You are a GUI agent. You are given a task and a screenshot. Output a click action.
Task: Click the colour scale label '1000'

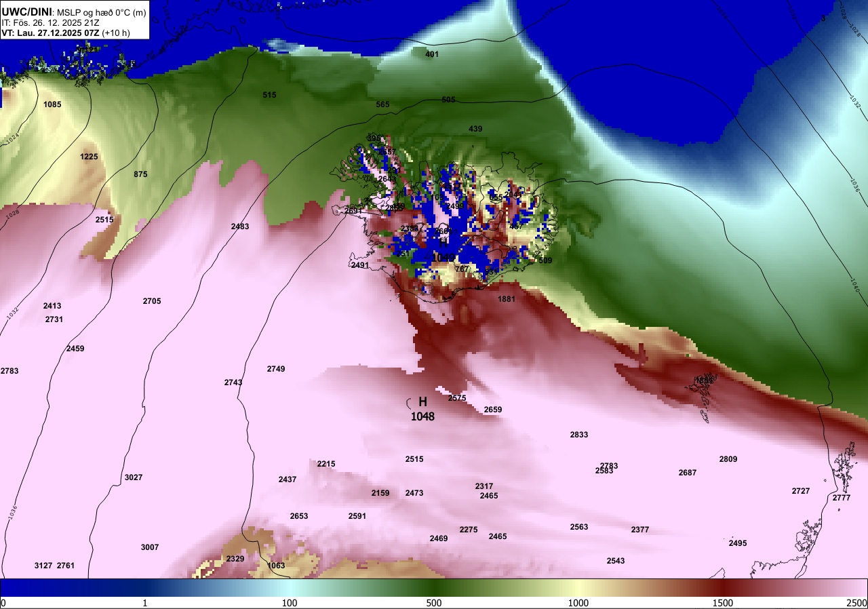click(x=578, y=603)
